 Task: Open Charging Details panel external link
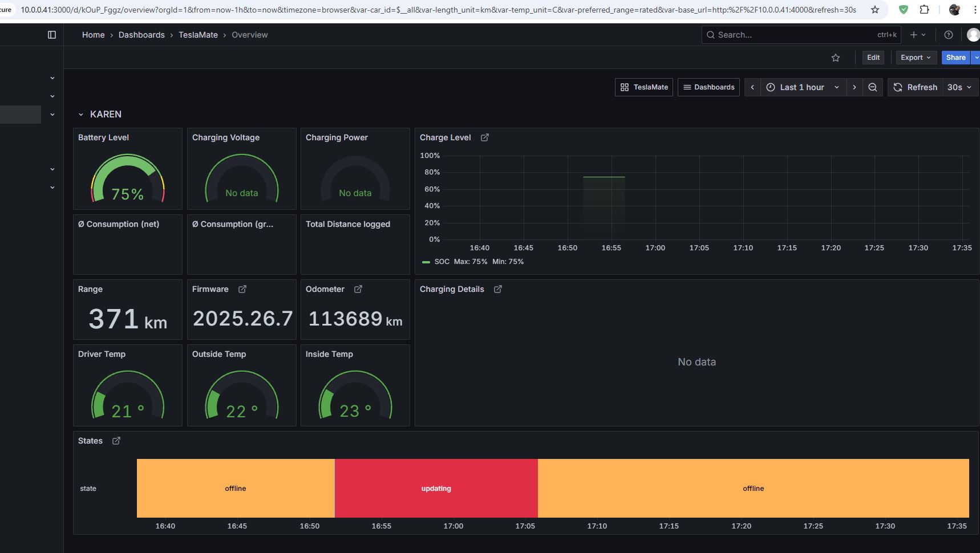[x=498, y=289]
